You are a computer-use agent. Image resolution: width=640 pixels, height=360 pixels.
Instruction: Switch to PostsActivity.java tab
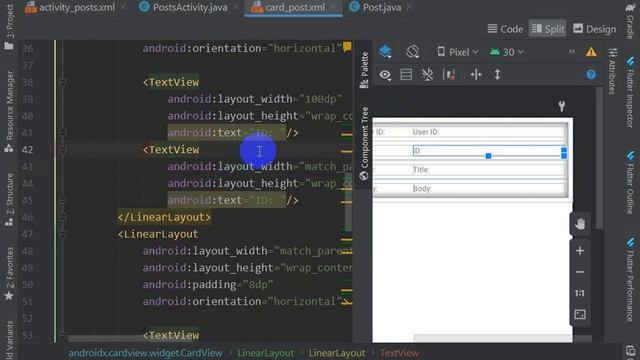tap(183, 7)
